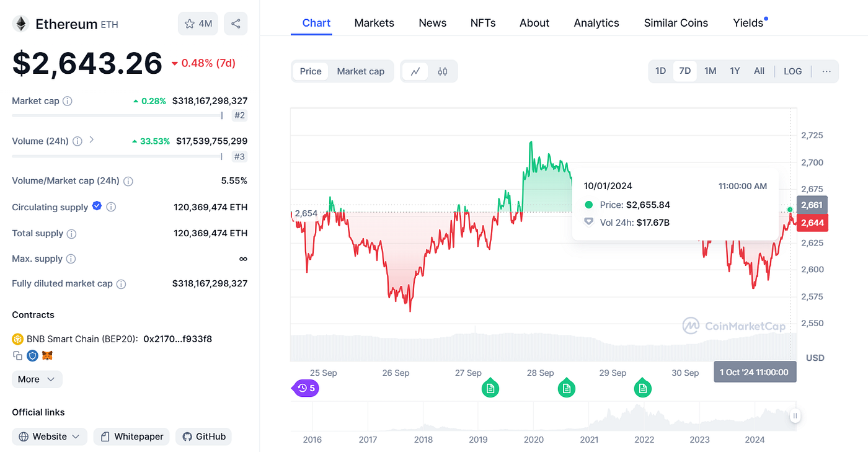Open the Analytics tab
Image resolution: width=868 pixels, height=452 pixels.
click(x=596, y=23)
